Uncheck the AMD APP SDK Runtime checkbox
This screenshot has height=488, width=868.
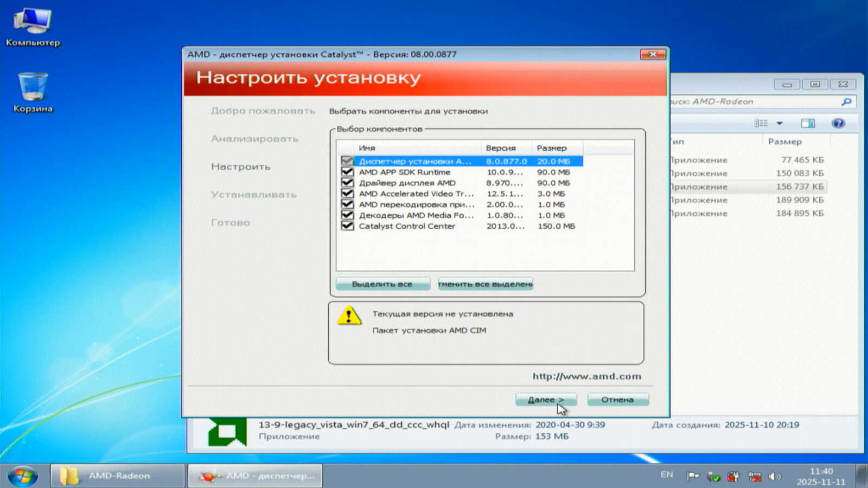click(x=347, y=172)
